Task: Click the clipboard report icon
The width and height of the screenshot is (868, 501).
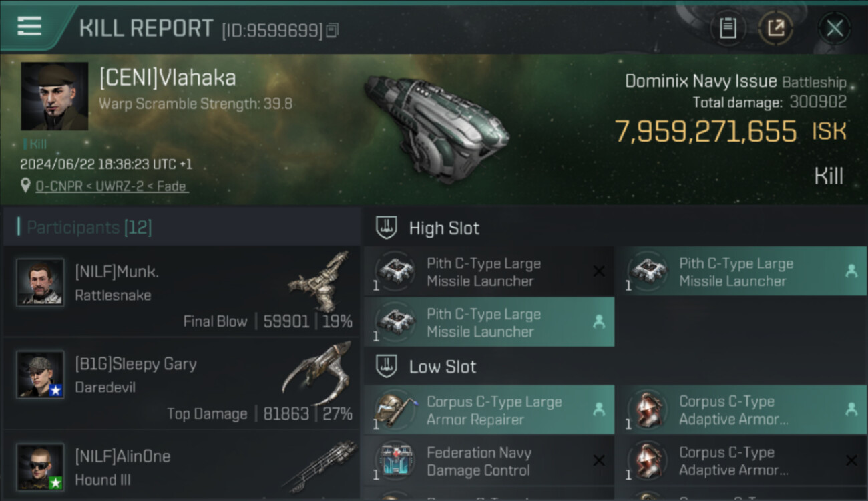Action: click(x=728, y=28)
